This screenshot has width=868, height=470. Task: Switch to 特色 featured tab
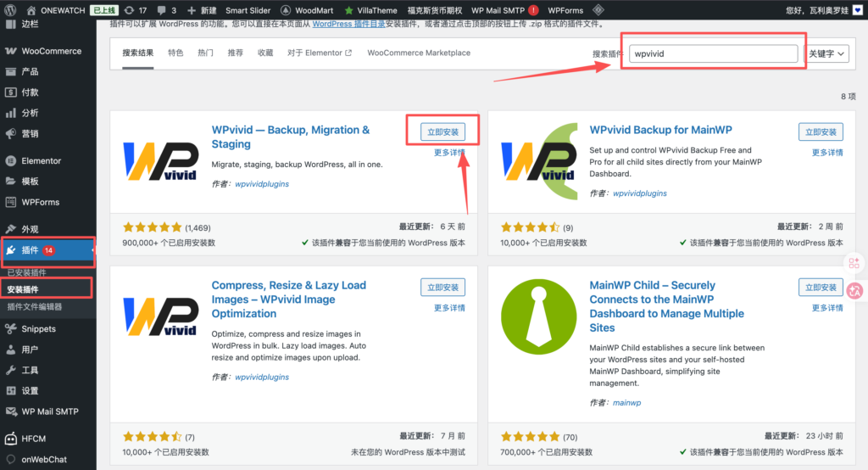point(175,53)
